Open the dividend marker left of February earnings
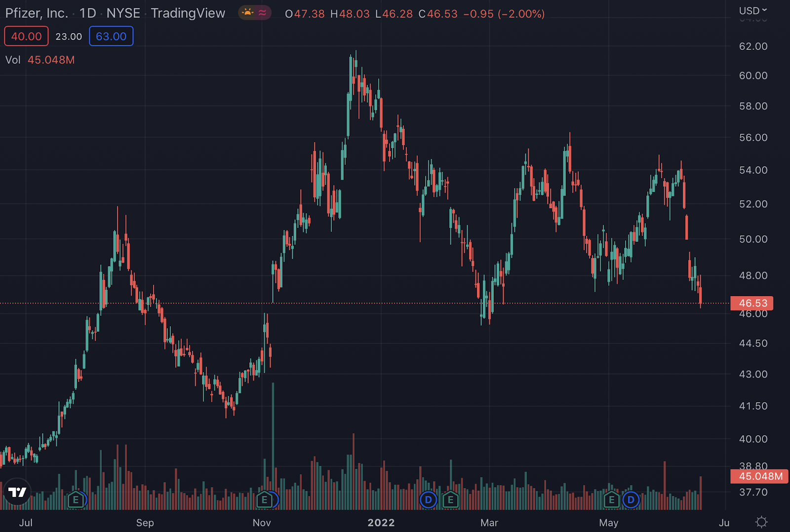790x532 pixels. coord(428,500)
